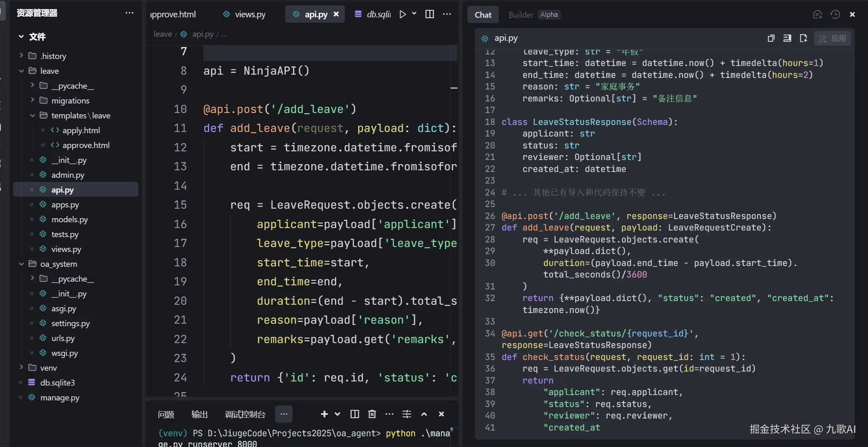Screen dimensions: 868x447
Task: Switch to the Builder tab
Action: (x=521, y=14)
